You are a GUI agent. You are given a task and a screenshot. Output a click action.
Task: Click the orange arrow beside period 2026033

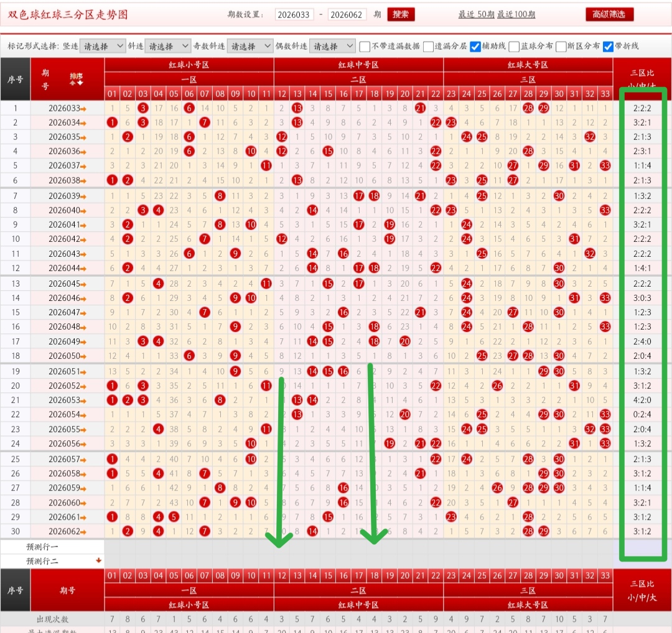click(83, 109)
